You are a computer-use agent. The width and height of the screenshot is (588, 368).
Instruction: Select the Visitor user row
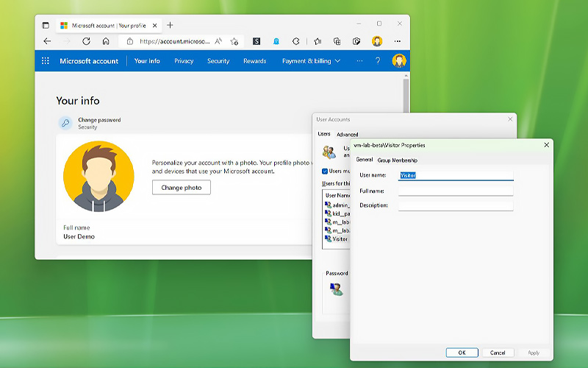pos(337,238)
